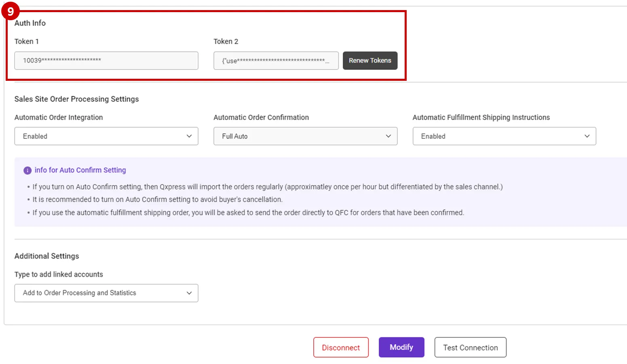Click the Additional Settings section heading
Screen dimensions: 627x364
(46, 256)
